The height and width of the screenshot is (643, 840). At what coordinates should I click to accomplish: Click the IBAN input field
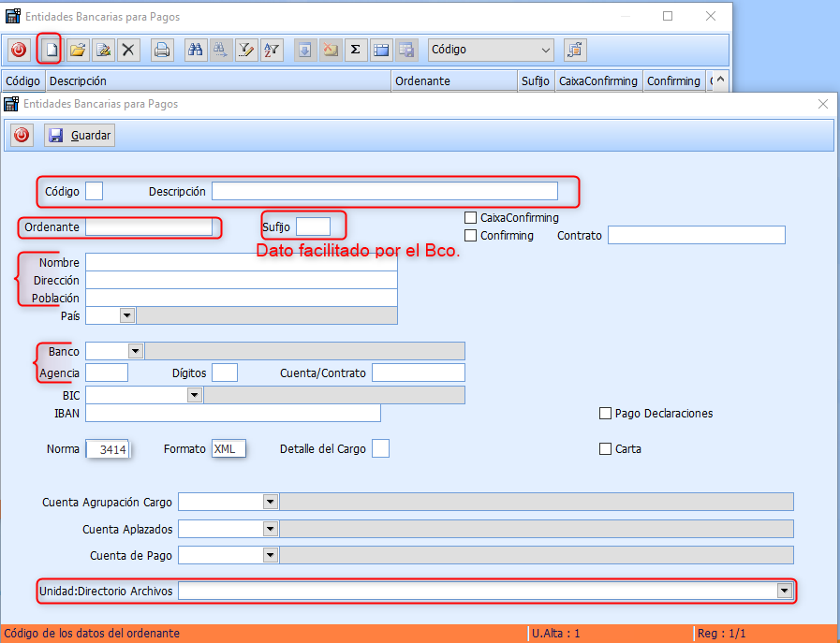click(x=232, y=414)
